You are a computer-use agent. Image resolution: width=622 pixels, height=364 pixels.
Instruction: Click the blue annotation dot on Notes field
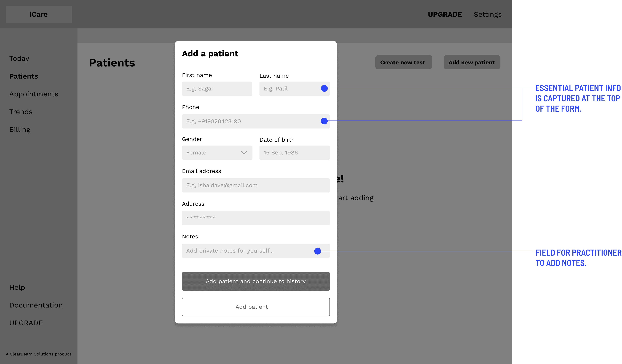coord(317,251)
